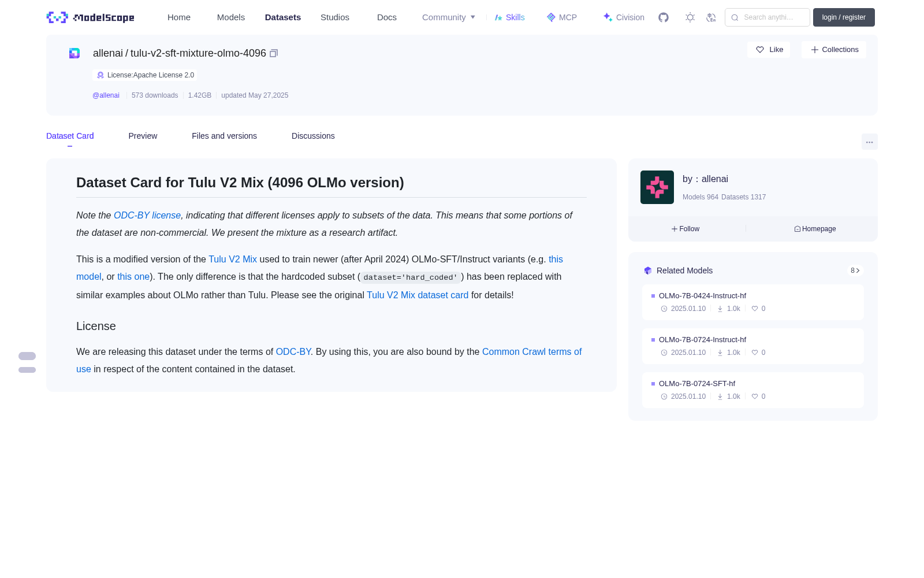This screenshot has width=924, height=578.
Task: Open the ODC-BY license link in note
Action: pos(147,215)
